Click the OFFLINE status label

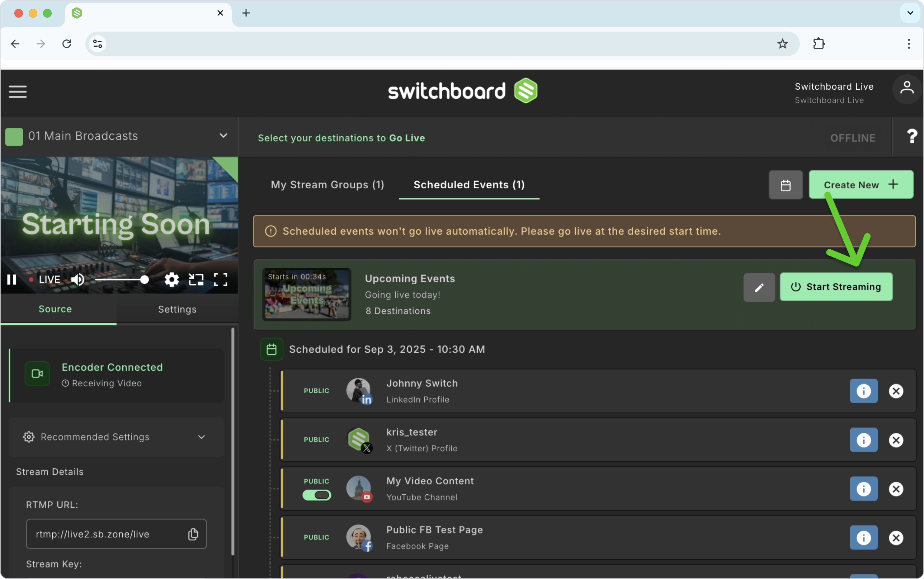coord(853,138)
